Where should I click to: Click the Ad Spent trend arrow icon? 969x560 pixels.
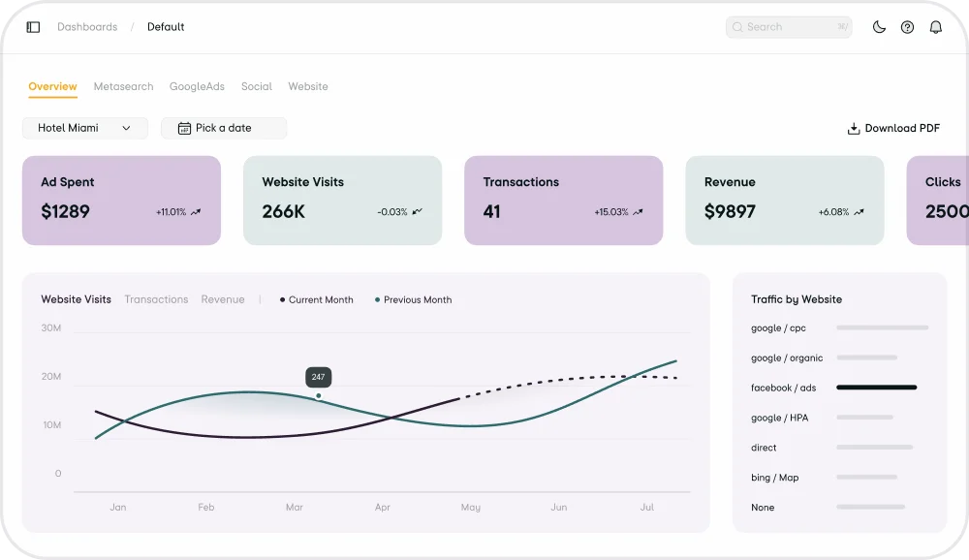point(196,212)
